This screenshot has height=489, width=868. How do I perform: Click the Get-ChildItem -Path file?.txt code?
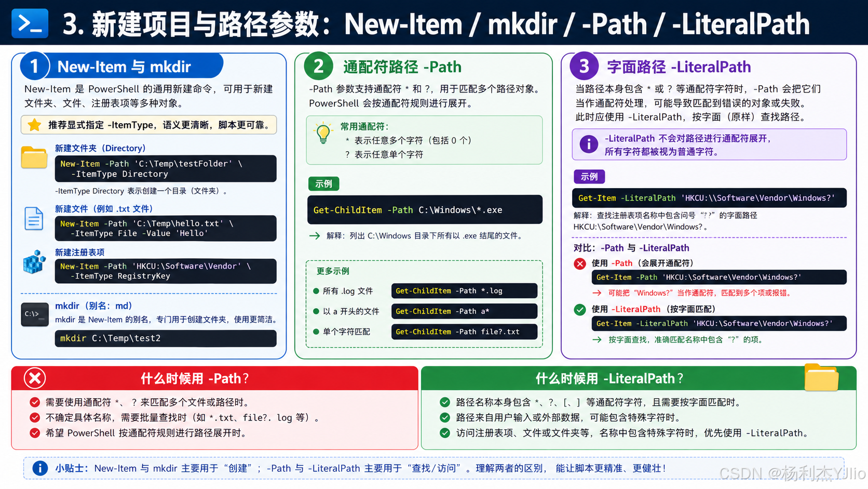tap(464, 332)
